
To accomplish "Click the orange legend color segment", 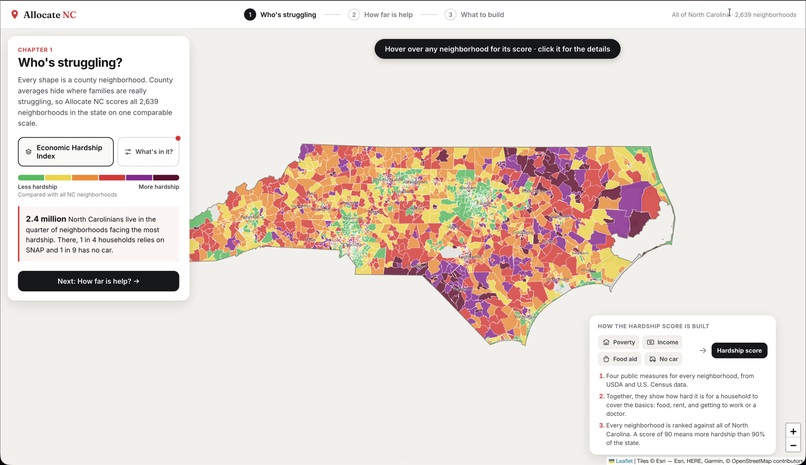I will coord(85,177).
